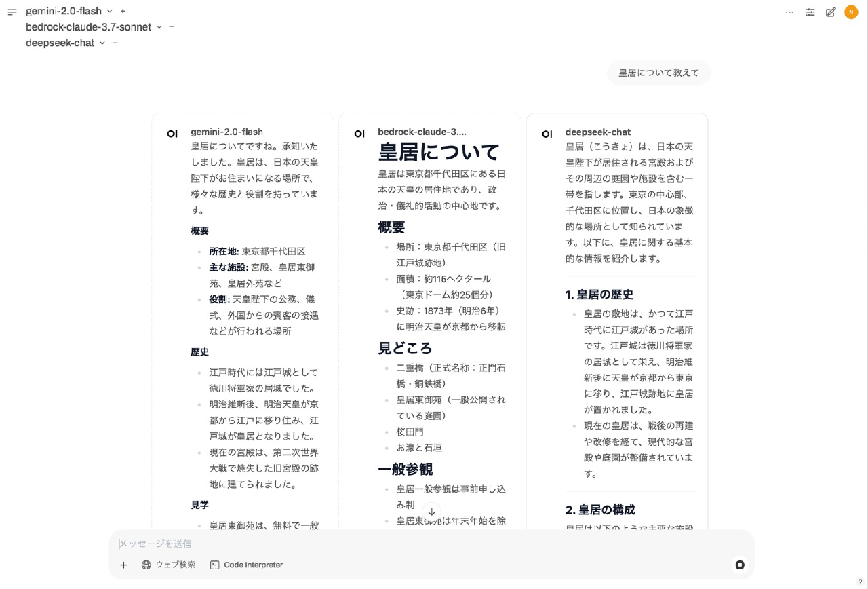Expand the gemini-2.0-flash model dropdown
Image resolution: width=868 pixels, height=589 pixels.
(110, 12)
